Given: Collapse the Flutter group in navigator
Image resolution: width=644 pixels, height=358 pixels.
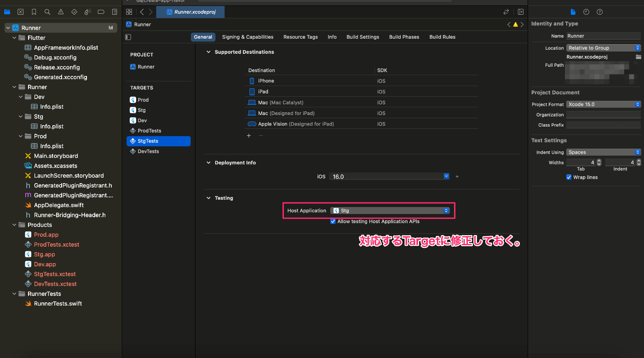Looking at the screenshot, I should click(14, 38).
